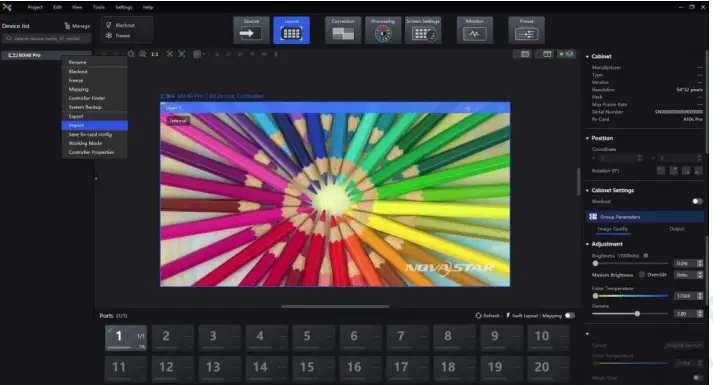
Task: Click first rotation button beside Rotation
Action: (661, 170)
